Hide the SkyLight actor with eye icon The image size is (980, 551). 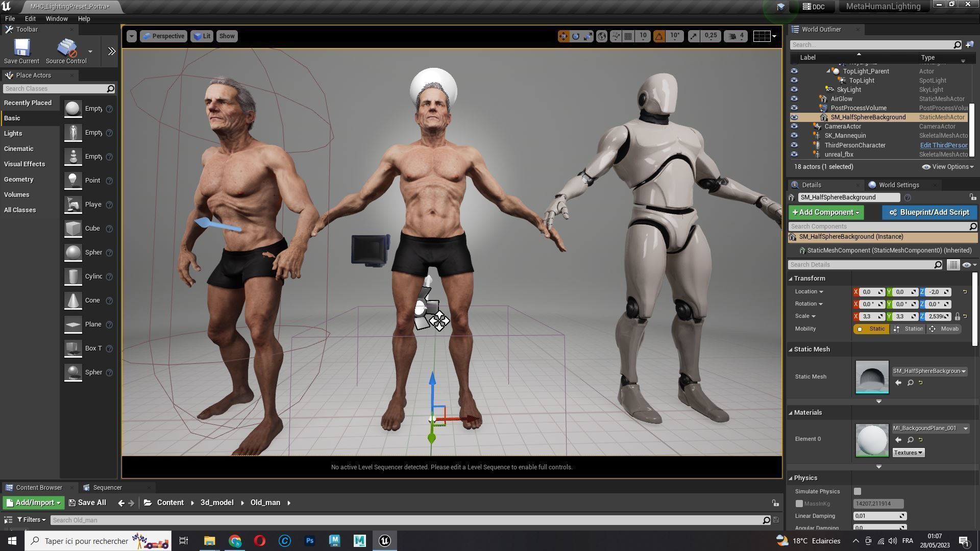[794, 90]
